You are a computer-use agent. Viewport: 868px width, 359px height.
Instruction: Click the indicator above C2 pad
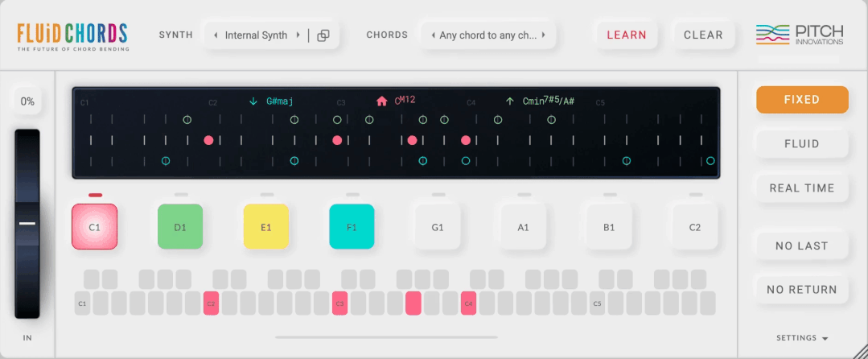point(696,195)
